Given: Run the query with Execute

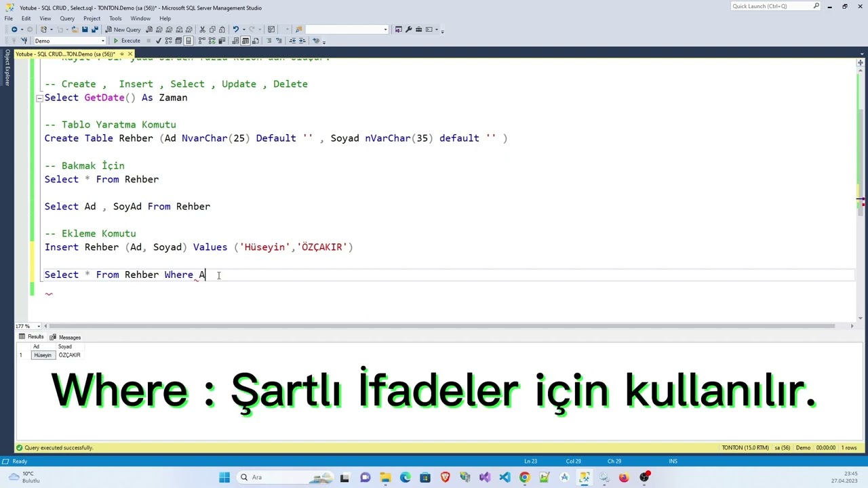Looking at the screenshot, I should [x=126, y=41].
